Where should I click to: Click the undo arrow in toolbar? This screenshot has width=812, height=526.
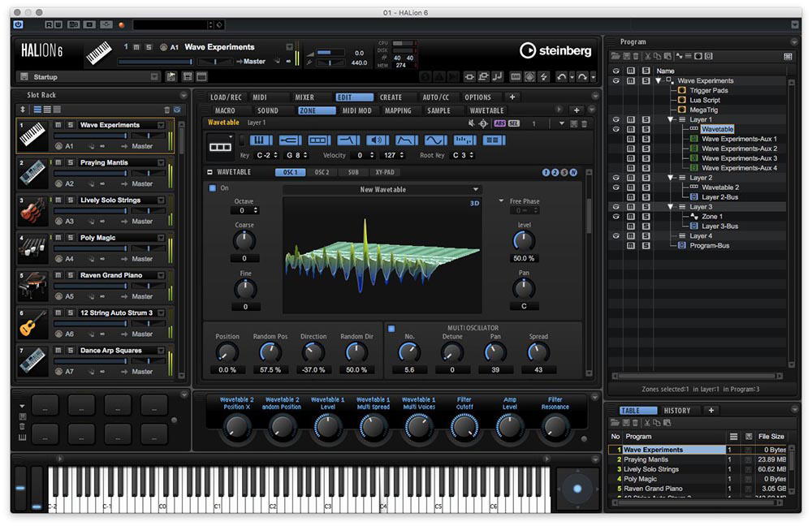click(561, 76)
